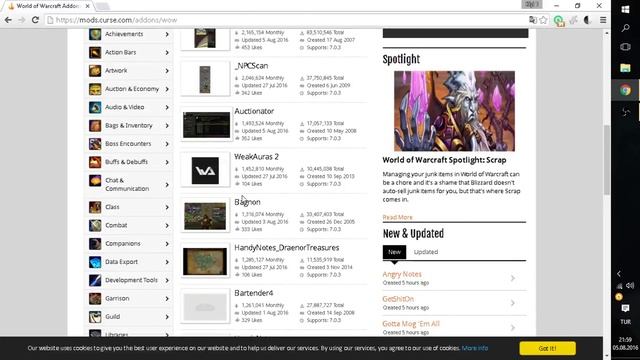Open File Explorer on the taskbar

[625, 68]
